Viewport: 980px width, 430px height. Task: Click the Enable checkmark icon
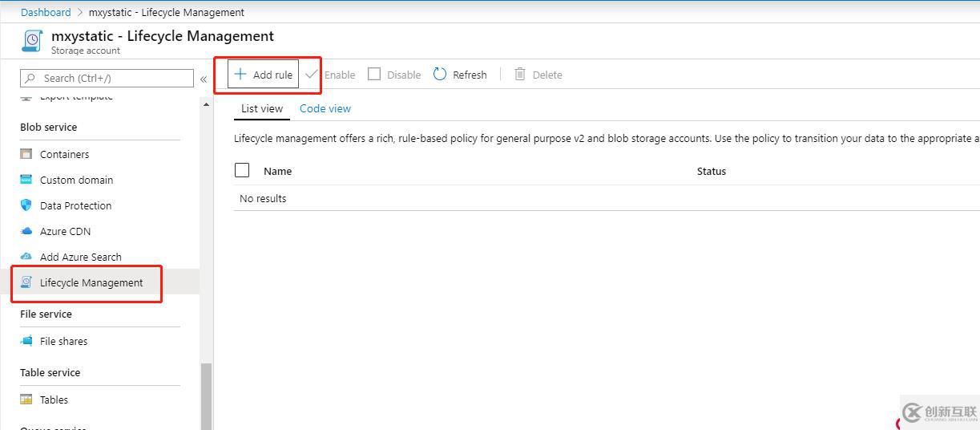click(x=312, y=75)
